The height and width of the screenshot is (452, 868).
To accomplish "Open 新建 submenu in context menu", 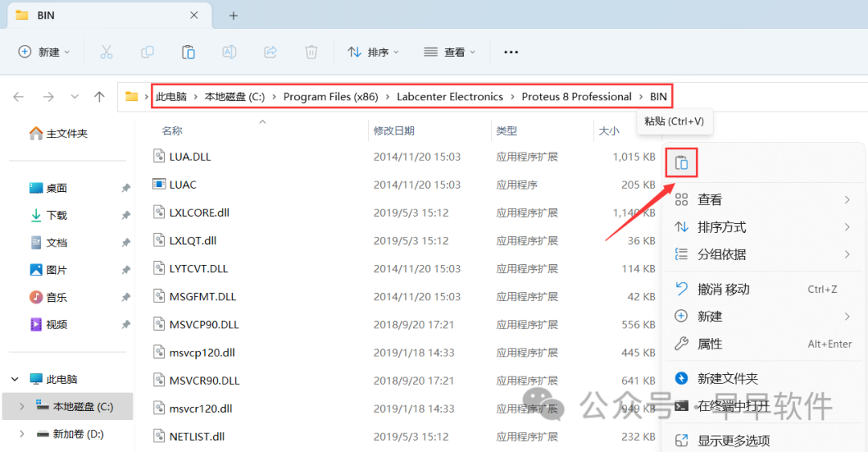I will pos(764,316).
